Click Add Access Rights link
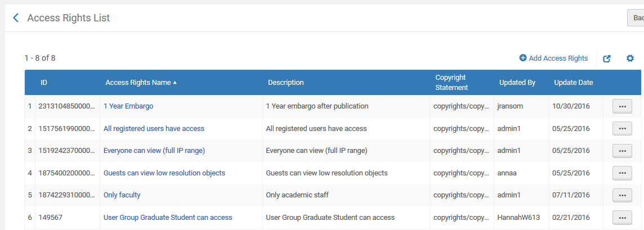Image resolution: width=644 pixels, height=230 pixels. (553, 58)
